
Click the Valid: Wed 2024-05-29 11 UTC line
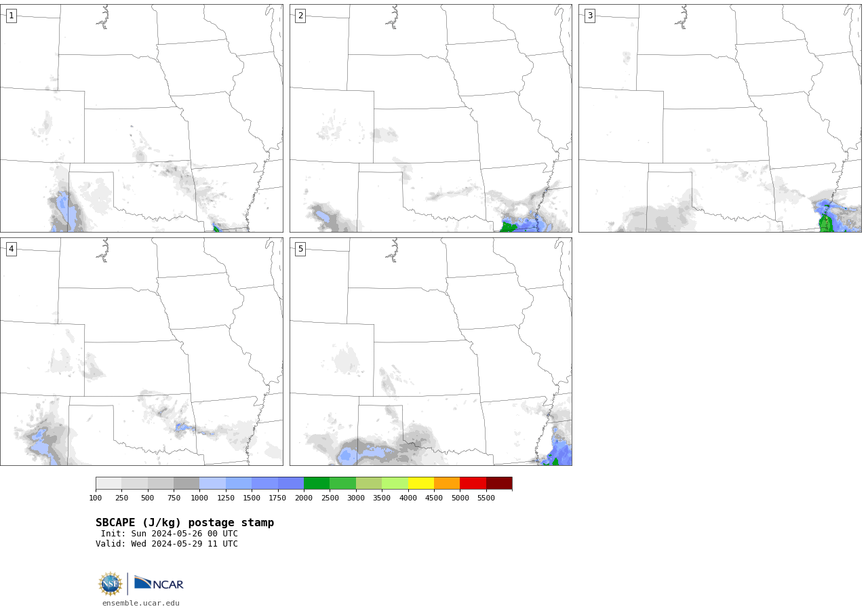(167, 544)
